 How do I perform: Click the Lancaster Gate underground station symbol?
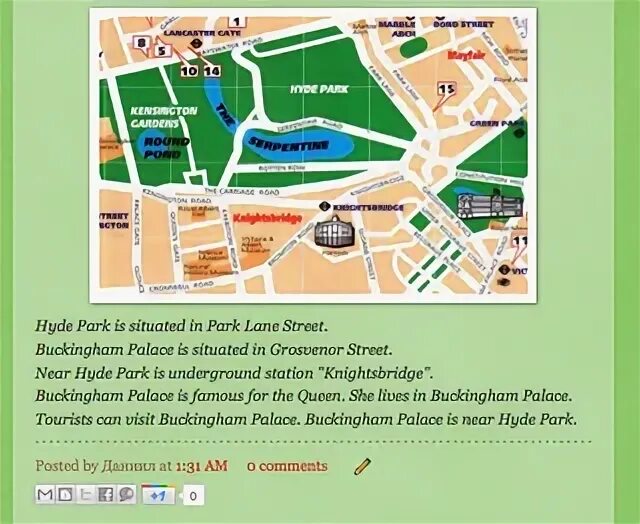tap(197, 42)
